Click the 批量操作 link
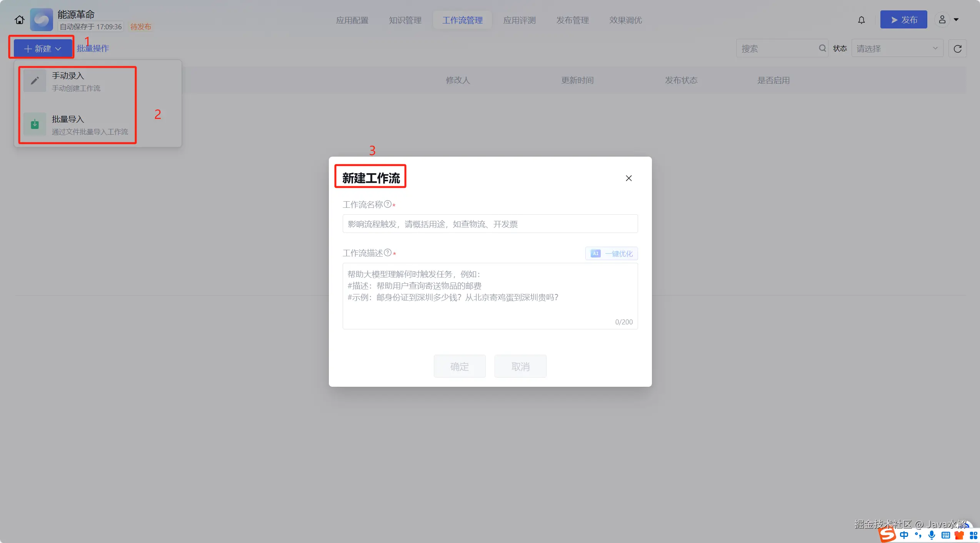 [93, 48]
